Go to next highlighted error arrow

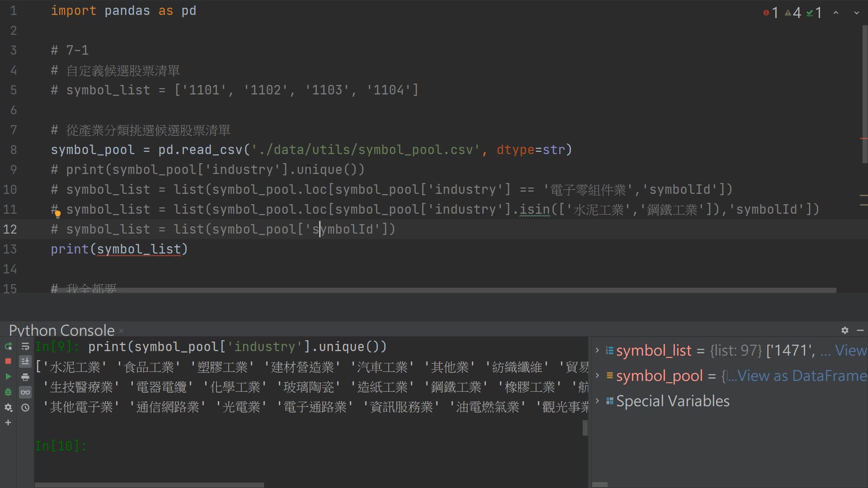tap(856, 13)
